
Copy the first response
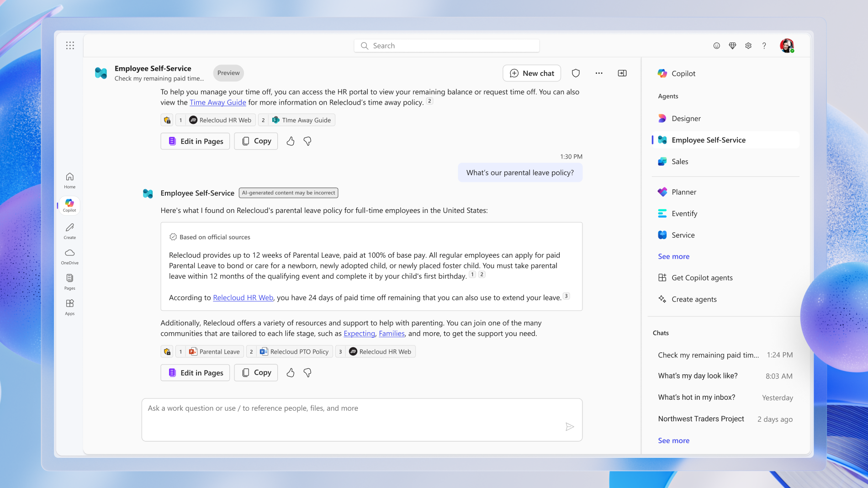click(x=256, y=141)
